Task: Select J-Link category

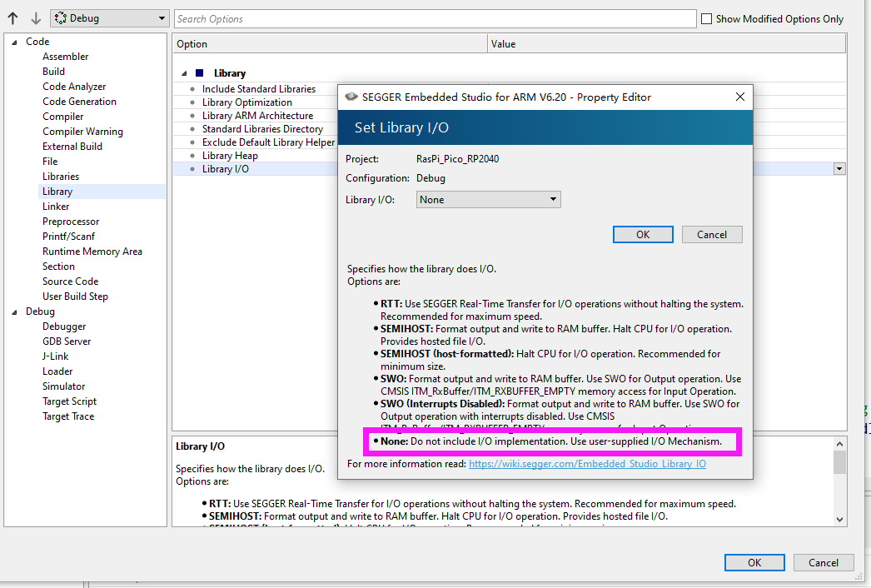Action: 56,356
